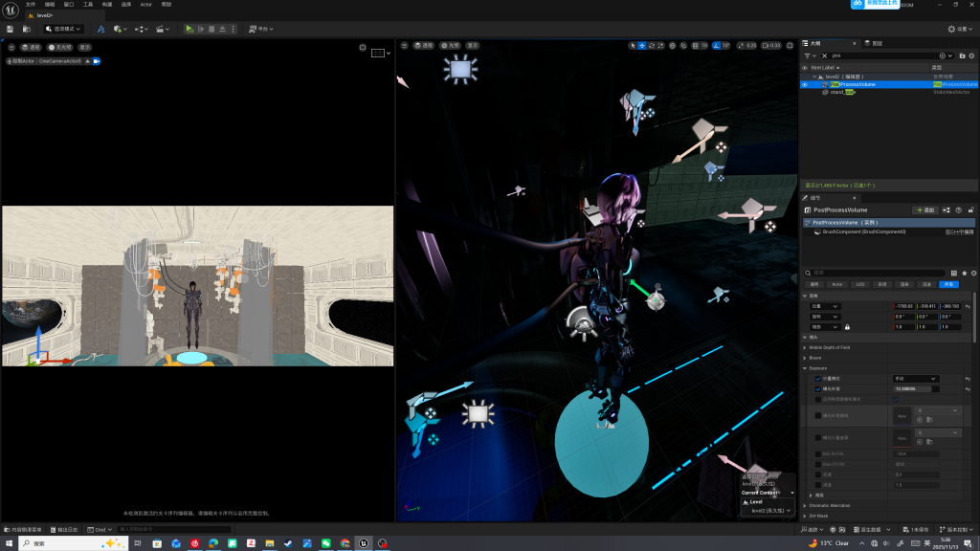Open the Actor menu in menu bar
980x551 pixels.
145,4
